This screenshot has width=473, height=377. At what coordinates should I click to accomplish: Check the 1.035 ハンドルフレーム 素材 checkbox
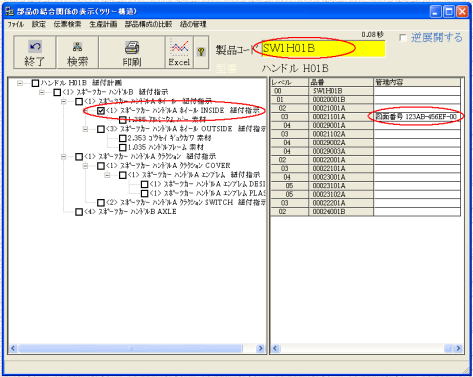tap(123, 147)
